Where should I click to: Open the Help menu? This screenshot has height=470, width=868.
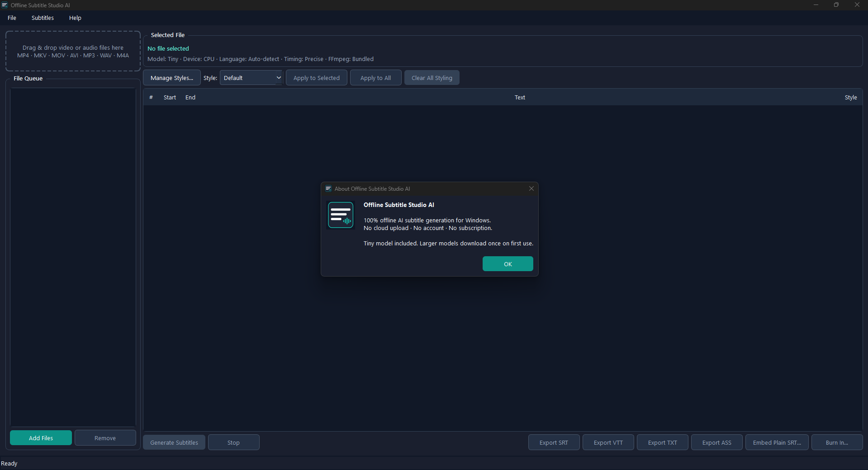tap(75, 18)
